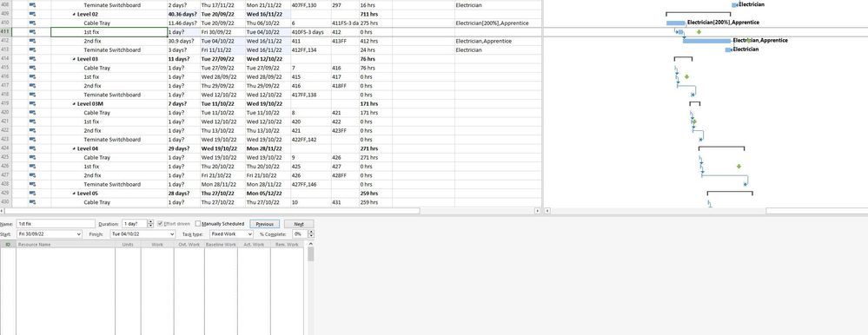Click the Resource Name column header
Screen dimensions: 868x335
(65, 245)
